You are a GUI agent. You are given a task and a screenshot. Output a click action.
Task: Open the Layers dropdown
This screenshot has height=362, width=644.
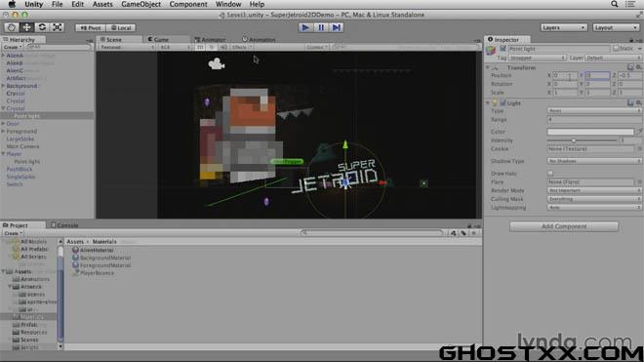coord(563,27)
